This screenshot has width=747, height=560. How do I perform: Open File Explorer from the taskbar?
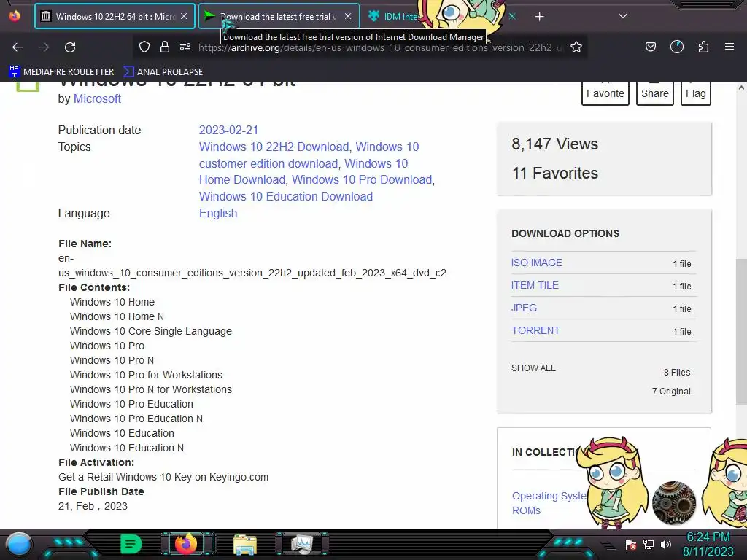245,545
